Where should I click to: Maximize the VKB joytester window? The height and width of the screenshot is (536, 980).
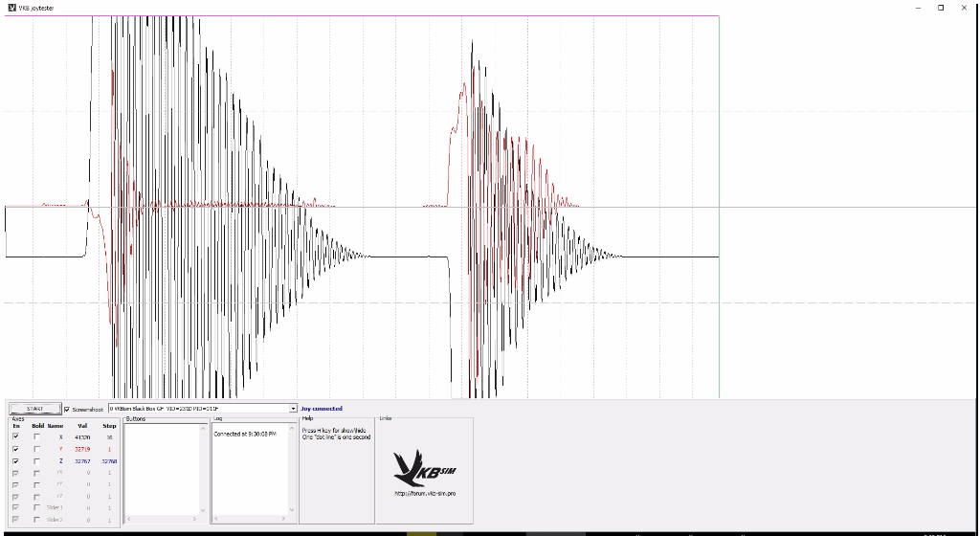(x=940, y=8)
